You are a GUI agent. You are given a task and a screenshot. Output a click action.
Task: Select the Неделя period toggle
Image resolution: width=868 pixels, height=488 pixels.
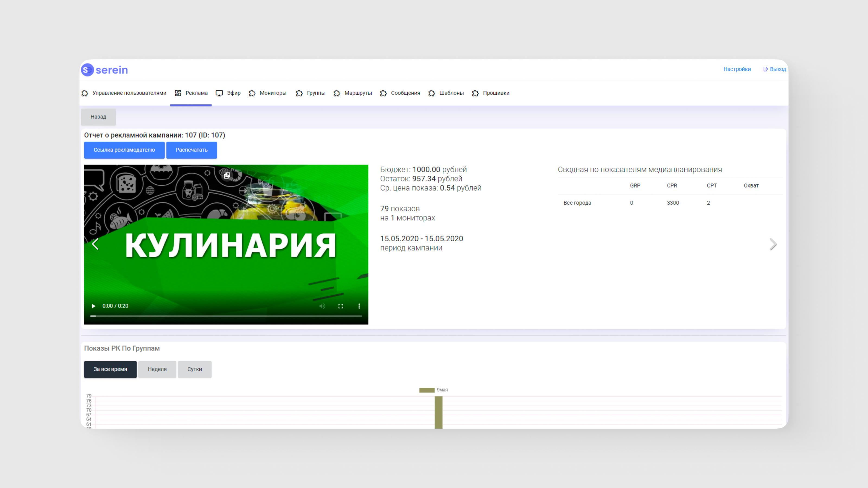[x=157, y=369]
